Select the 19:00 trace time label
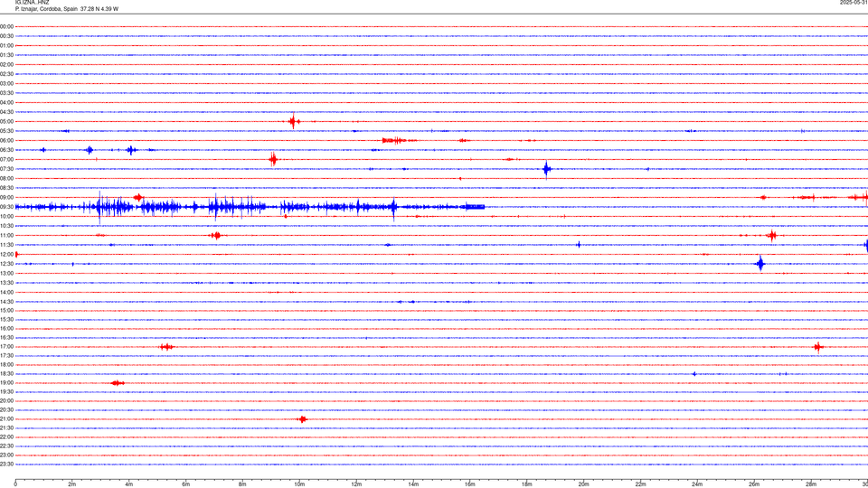Image resolution: width=868 pixels, height=488 pixels. coord(6,383)
